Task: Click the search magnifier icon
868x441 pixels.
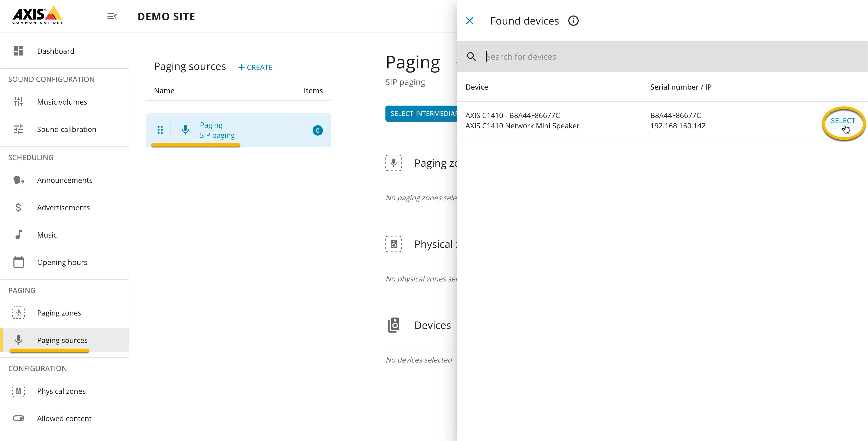Action: click(471, 57)
